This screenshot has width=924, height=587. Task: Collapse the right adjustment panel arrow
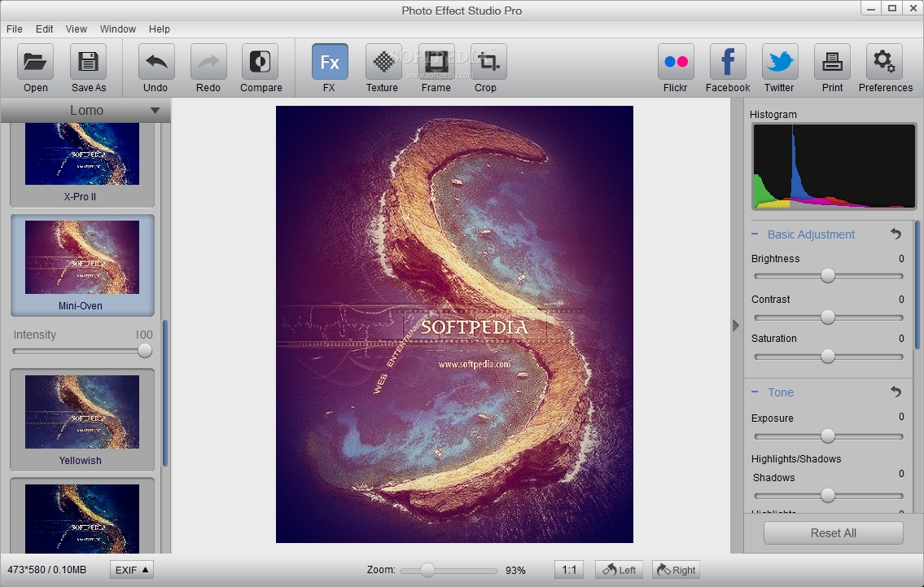pyautogui.click(x=735, y=326)
